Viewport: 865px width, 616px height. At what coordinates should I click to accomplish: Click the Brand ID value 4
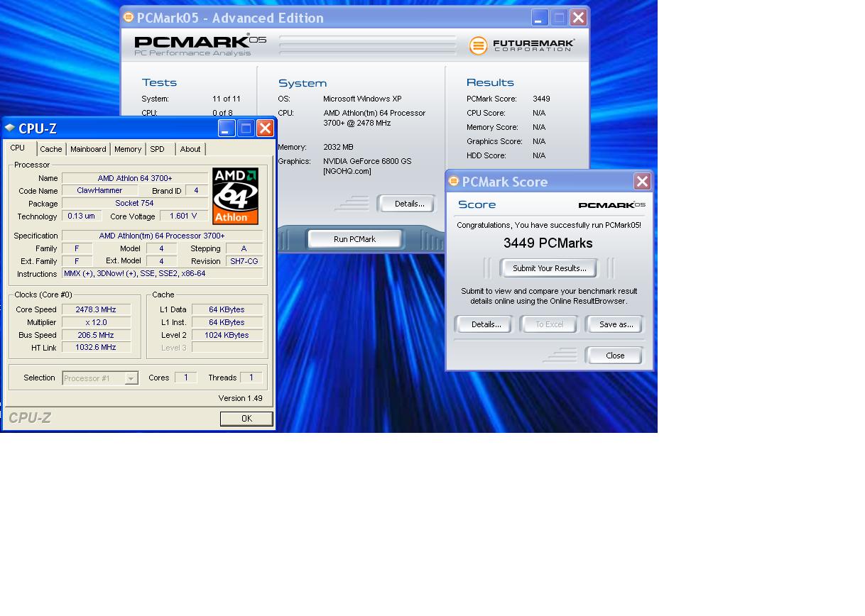point(197,191)
